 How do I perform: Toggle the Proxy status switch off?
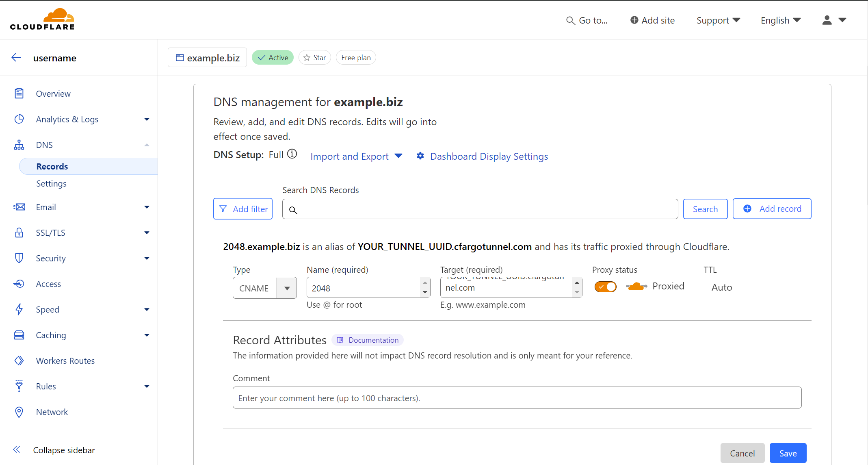point(605,287)
